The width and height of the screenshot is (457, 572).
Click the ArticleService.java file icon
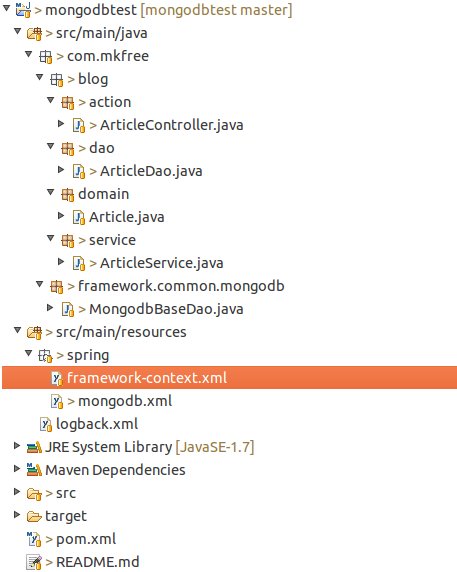click(x=79, y=263)
